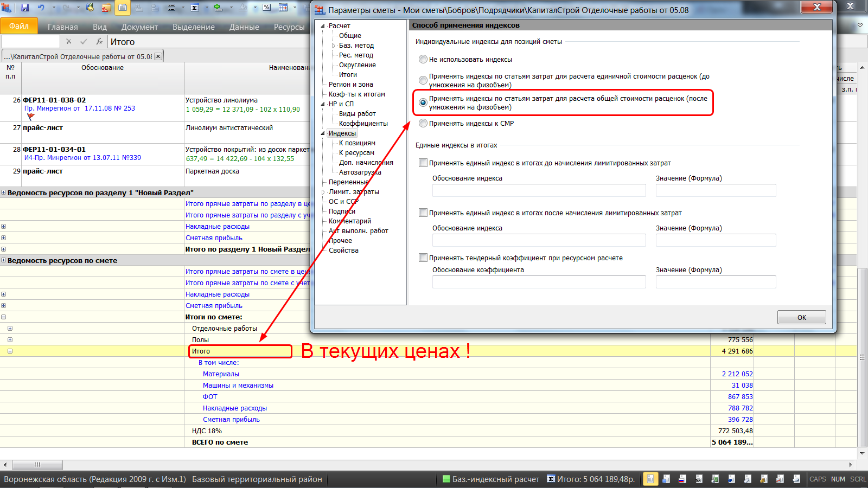Expand 'Баз. метод' tree node
This screenshot has height=488, width=868.
click(333, 46)
